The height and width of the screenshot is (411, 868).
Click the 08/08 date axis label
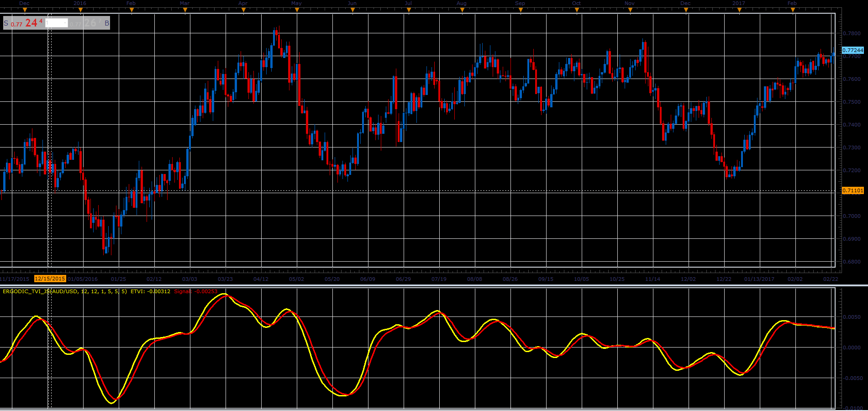click(474, 279)
